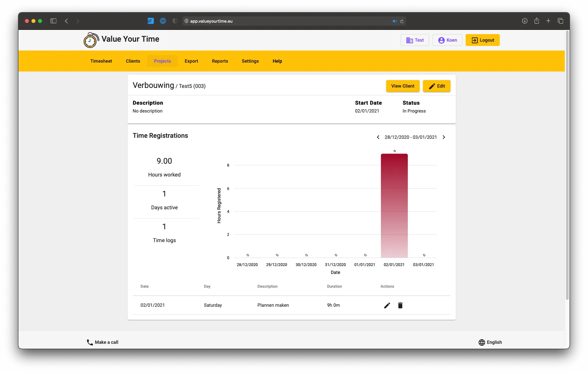Image resolution: width=588 pixels, height=373 pixels.
Task: Logout using the exit button
Action: coord(482,40)
